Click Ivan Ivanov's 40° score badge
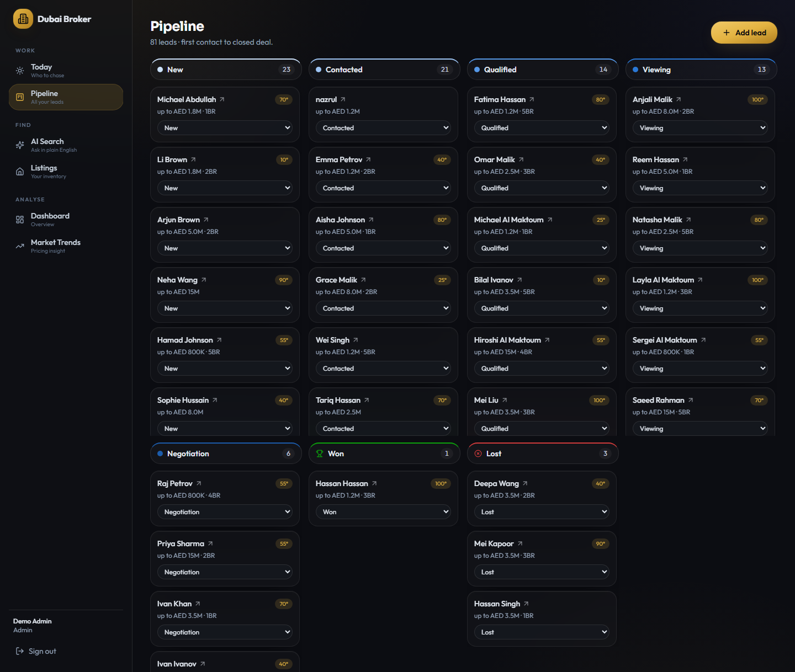795x672 pixels. 284,664
